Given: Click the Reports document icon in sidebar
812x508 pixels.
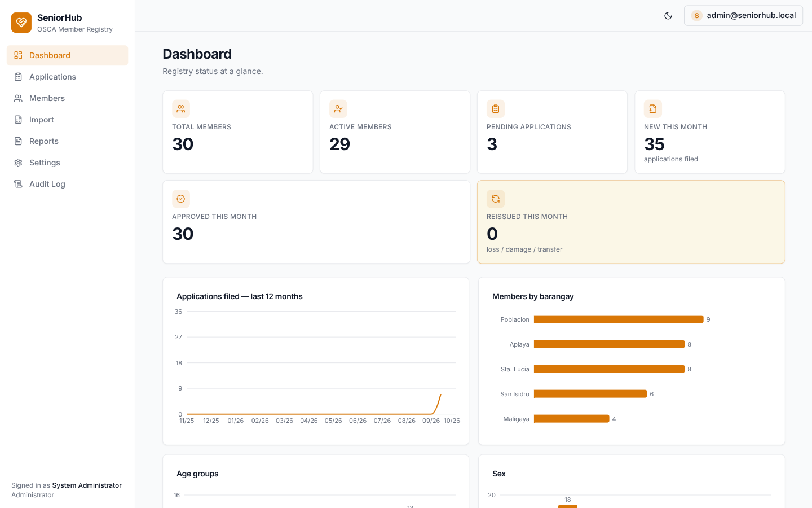Looking at the screenshot, I should click(x=18, y=141).
